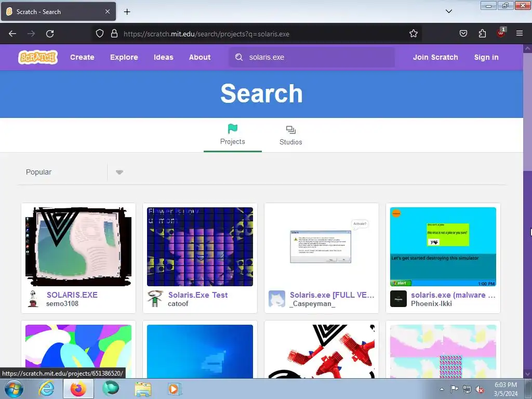
Task: Click the tracking protection shield icon
Action: pyautogui.click(x=99, y=33)
